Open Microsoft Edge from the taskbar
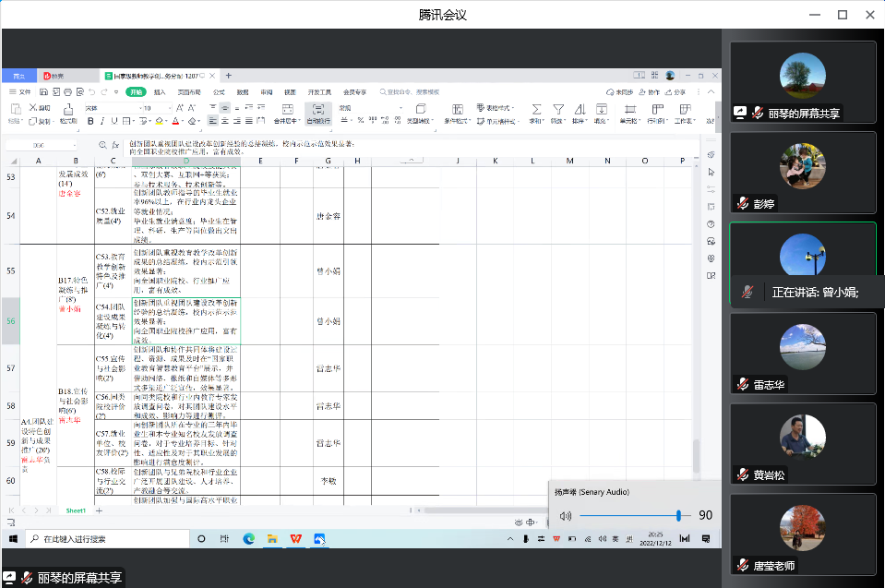 [x=248, y=539]
